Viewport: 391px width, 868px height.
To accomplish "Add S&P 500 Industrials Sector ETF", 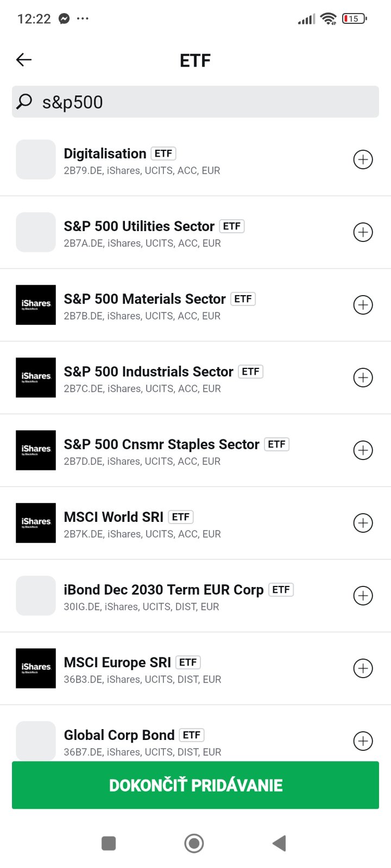I will pyautogui.click(x=363, y=378).
